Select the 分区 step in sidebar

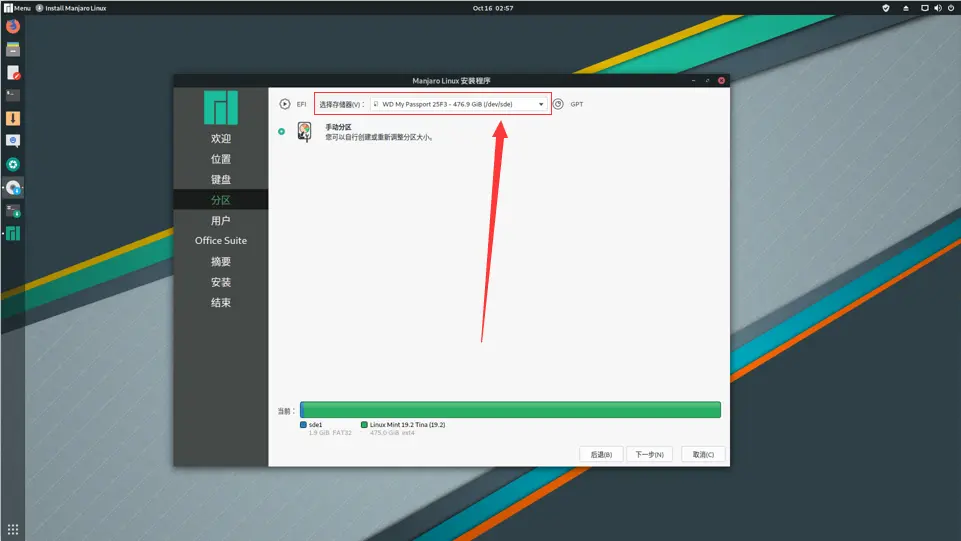pos(221,200)
